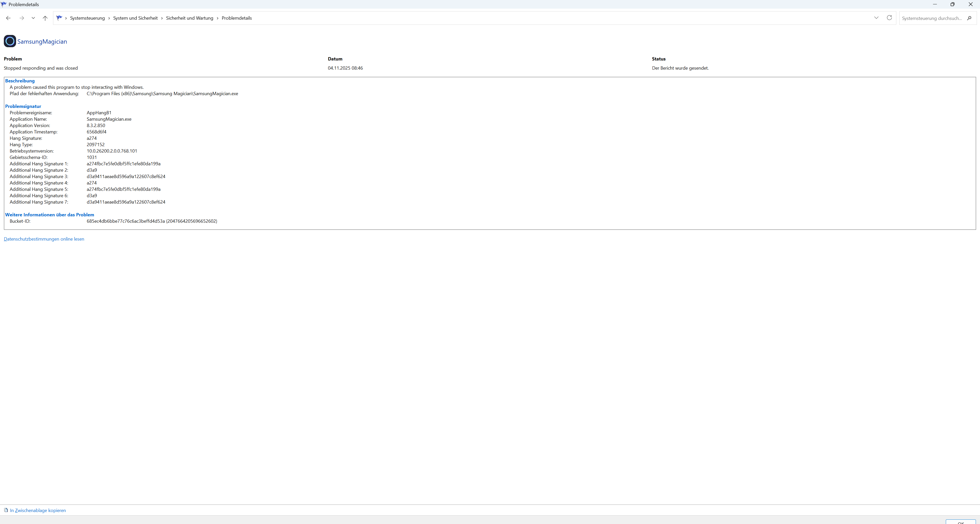Open chevron after Systemsteuerung breadcrumb
The width and height of the screenshot is (980, 524).
(109, 18)
